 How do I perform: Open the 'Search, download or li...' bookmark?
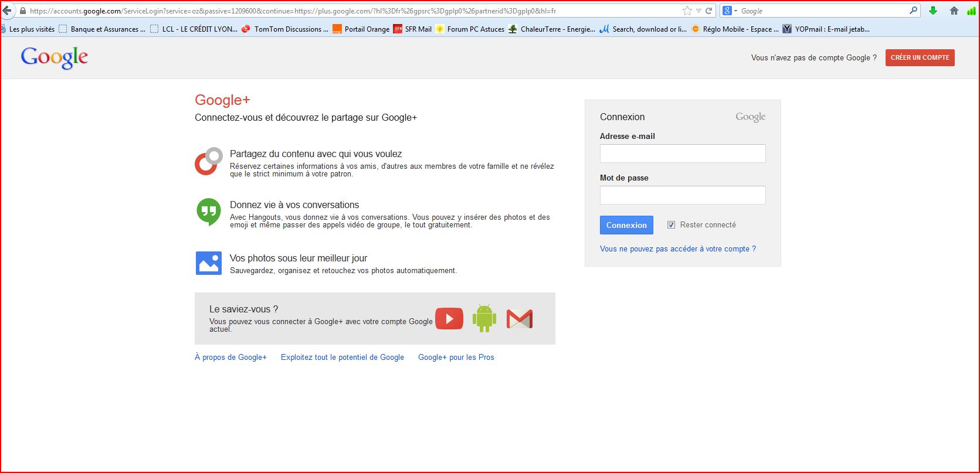click(643, 29)
